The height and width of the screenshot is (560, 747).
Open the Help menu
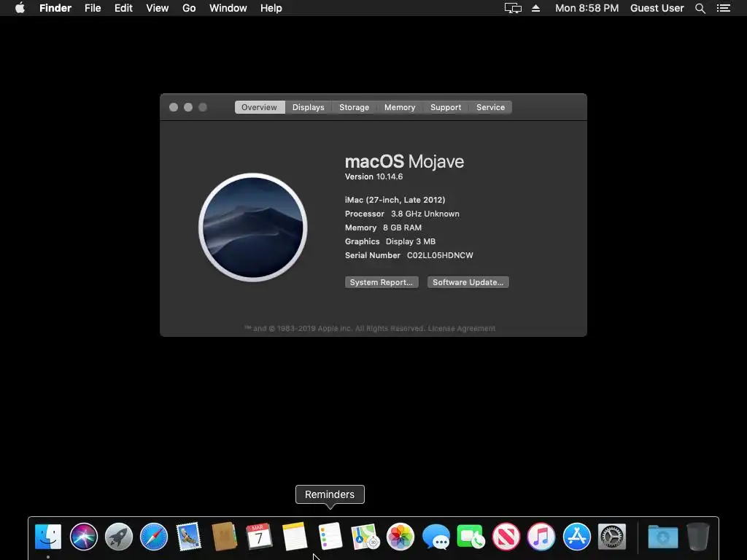click(271, 8)
